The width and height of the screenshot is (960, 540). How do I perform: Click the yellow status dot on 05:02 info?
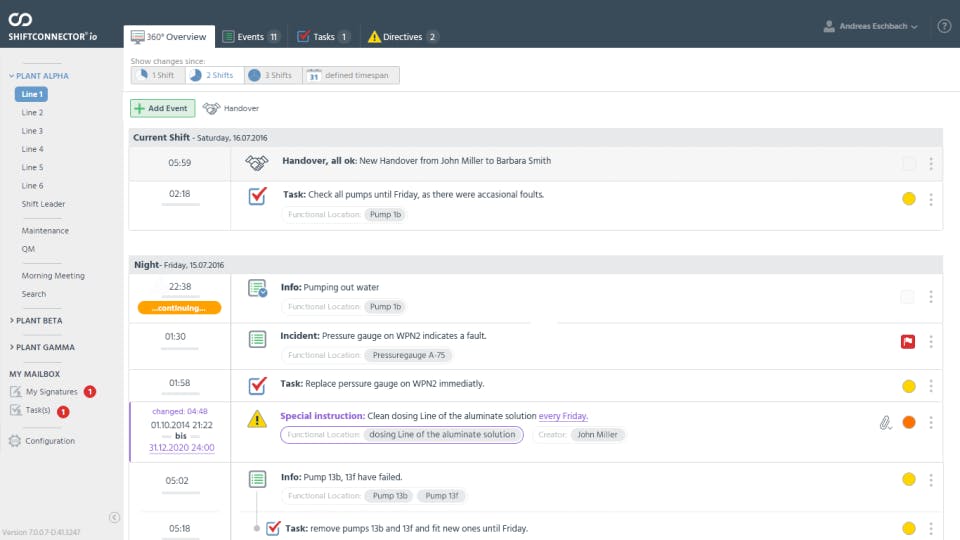coord(909,479)
